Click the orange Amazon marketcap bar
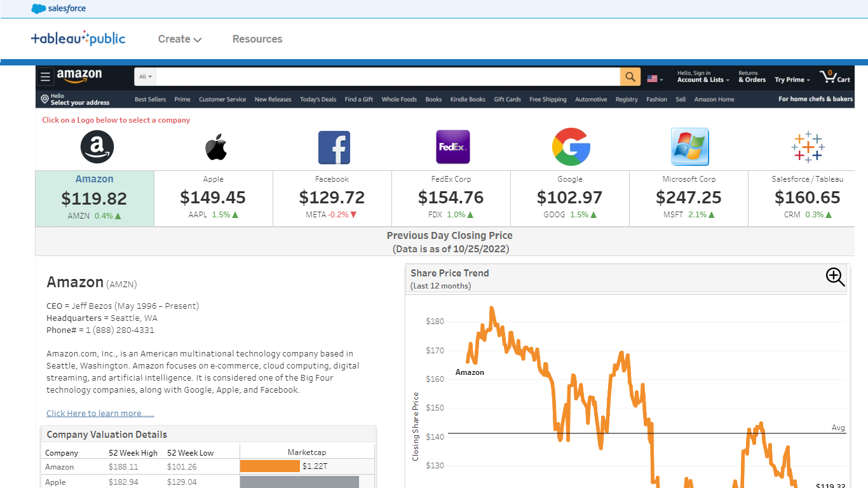The width and height of the screenshot is (868, 488). [269, 466]
